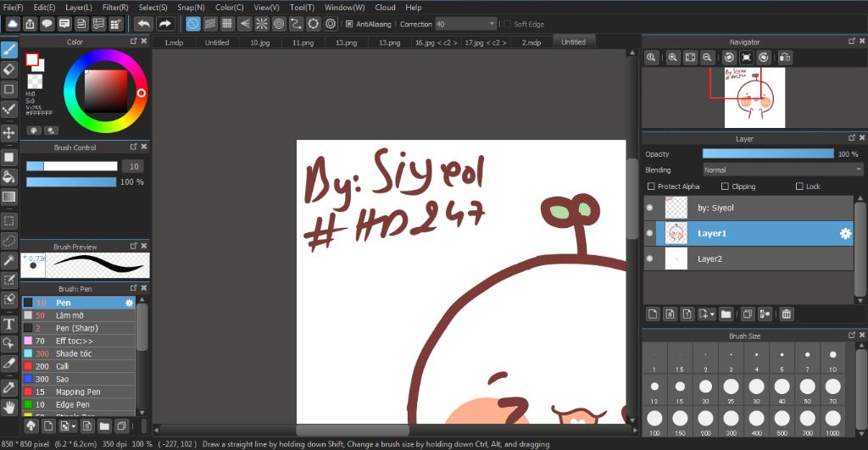Screen dimensions: 868x450
Task: Select the 'Pen (Sharp)' brush
Action: point(78,328)
